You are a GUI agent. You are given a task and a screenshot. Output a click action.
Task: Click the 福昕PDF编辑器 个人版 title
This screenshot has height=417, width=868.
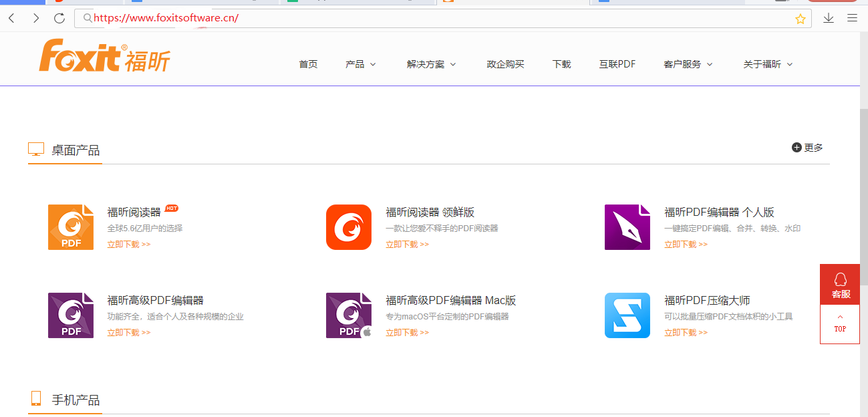pyautogui.click(x=719, y=213)
